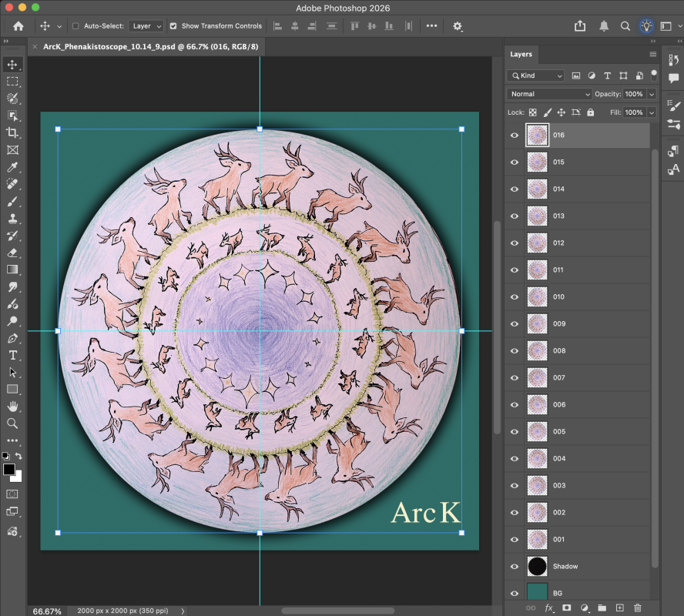The width and height of the screenshot is (684, 616).
Task: Expand document info status arrow
Action: pos(183,611)
